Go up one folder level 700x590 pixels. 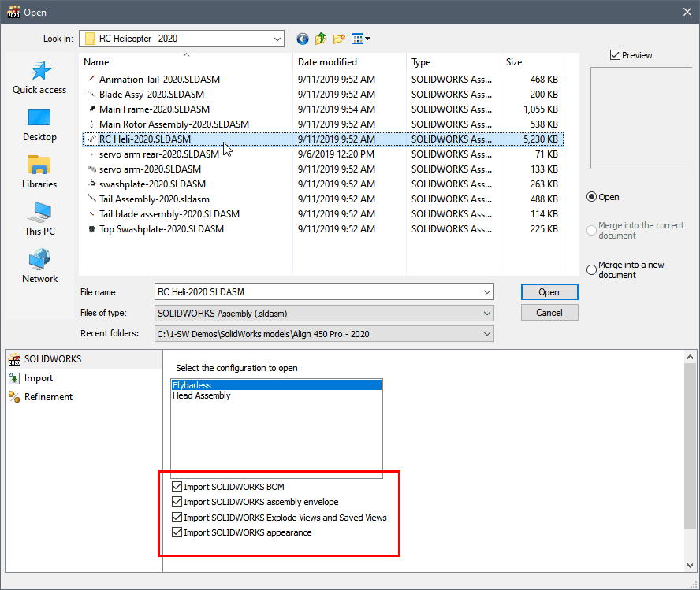tap(320, 39)
